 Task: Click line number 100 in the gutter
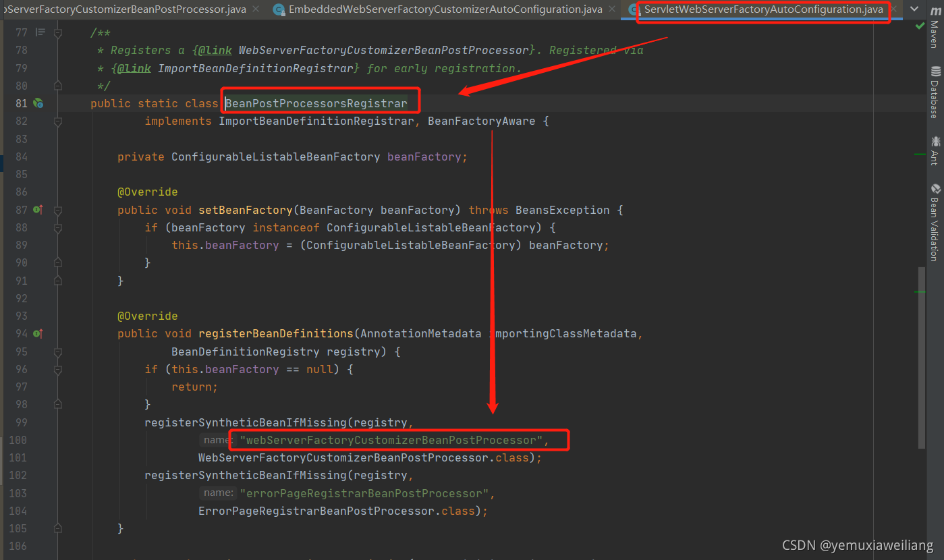tap(18, 440)
